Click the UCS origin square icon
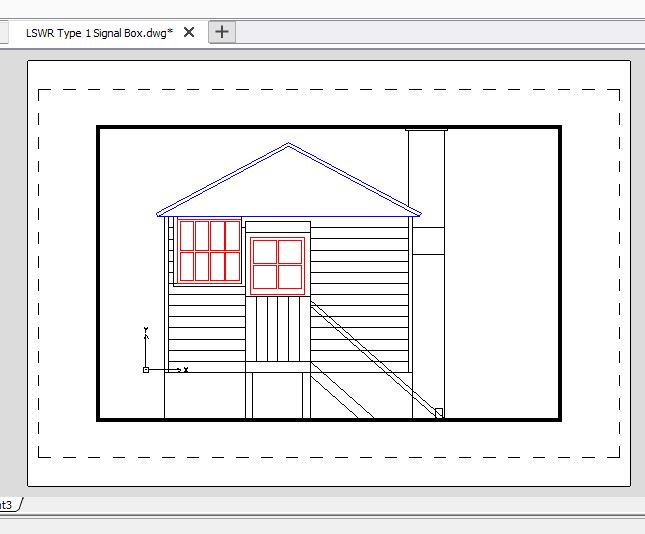The height and width of the screenshot is (534, 645). pyautogui.click(x=146, y=370)
